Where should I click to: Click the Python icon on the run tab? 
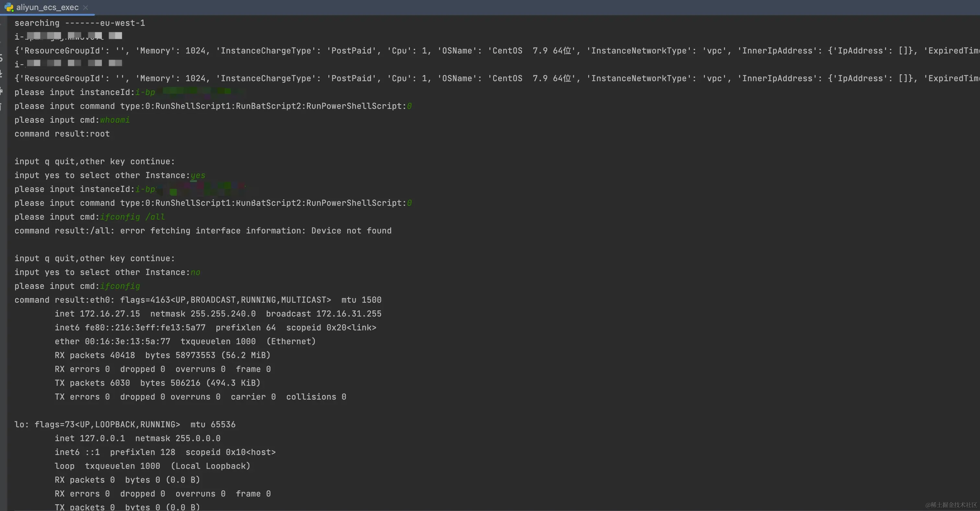point(9,7)
